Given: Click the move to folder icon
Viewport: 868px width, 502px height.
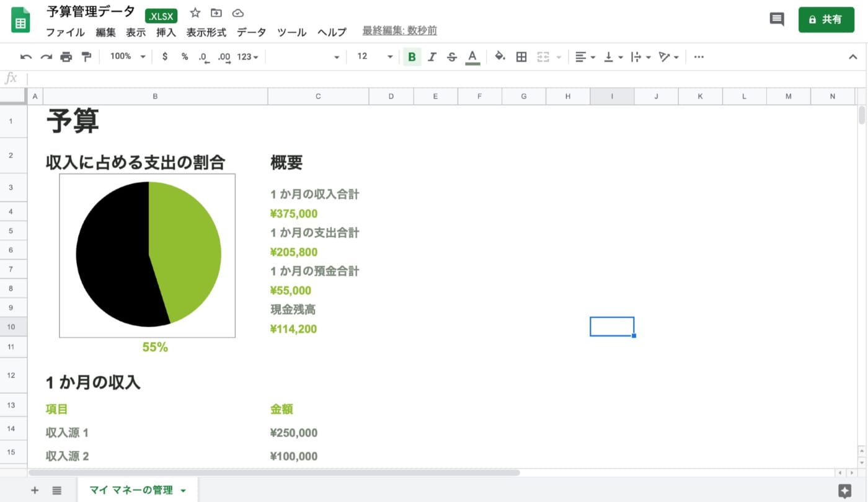Looking at the screenshot, I should [x=216, y=12].
